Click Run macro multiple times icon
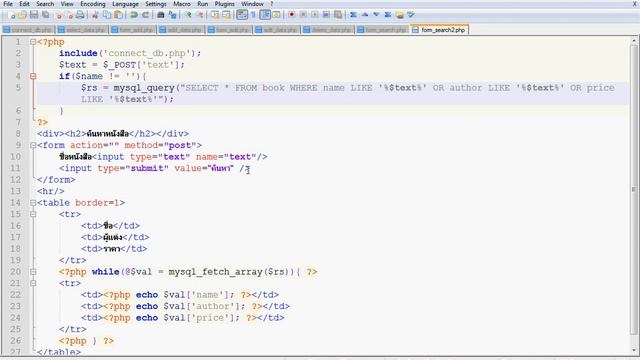 coord(326,15)
